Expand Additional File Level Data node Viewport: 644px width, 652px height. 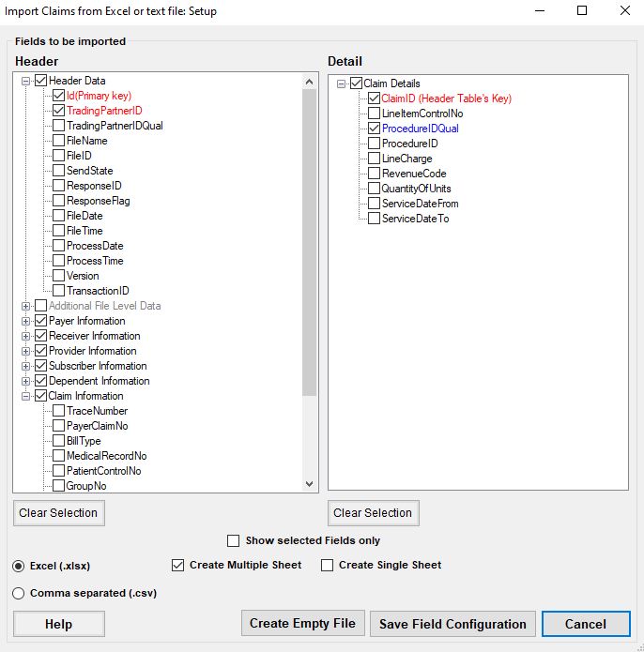(25, 307)
